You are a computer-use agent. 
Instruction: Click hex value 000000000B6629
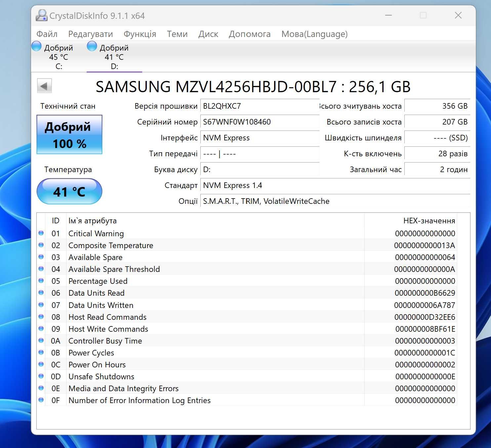[425, 293]
